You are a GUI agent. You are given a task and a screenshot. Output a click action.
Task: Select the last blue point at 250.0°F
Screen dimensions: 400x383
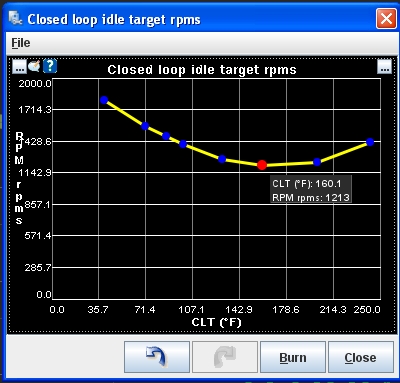tap(370, 142)
